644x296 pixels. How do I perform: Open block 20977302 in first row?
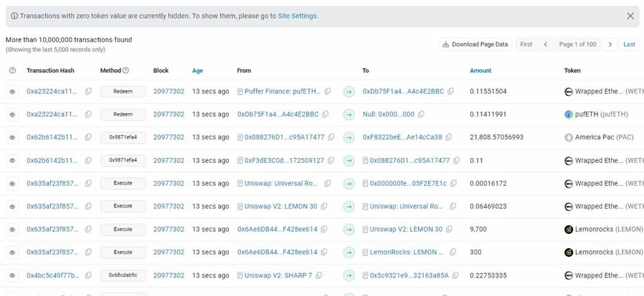[168, 92]
